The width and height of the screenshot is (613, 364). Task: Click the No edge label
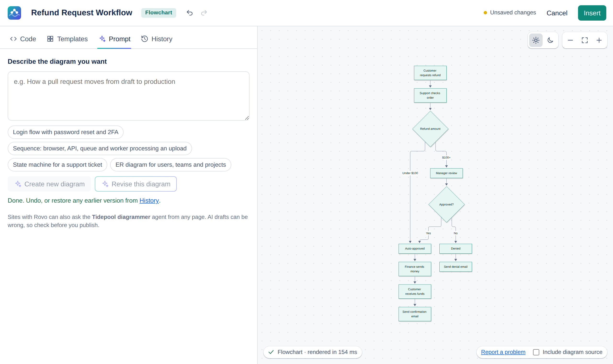(x=456, y=233)
